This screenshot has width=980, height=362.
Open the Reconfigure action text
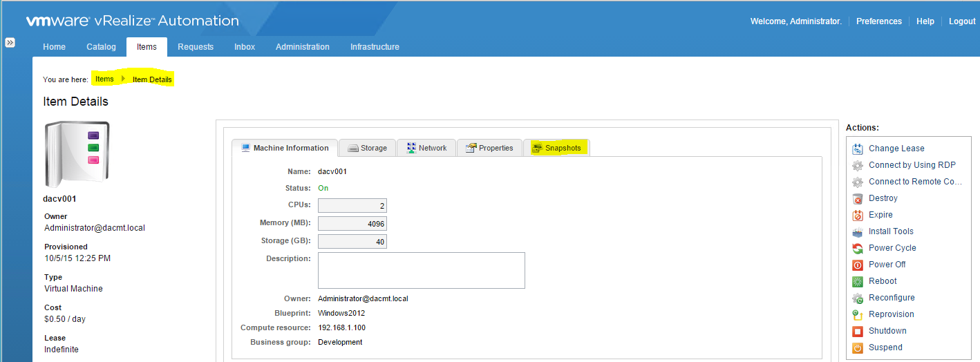(892, 298)
